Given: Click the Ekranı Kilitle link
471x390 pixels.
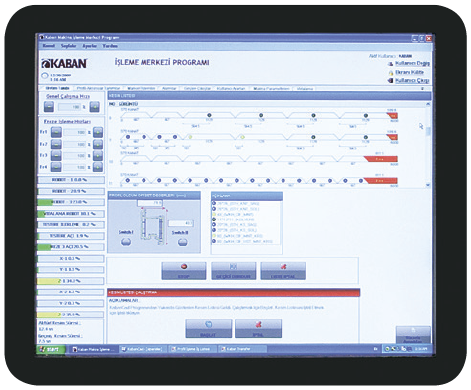Looking at the screenshot, I should [409, 72].
